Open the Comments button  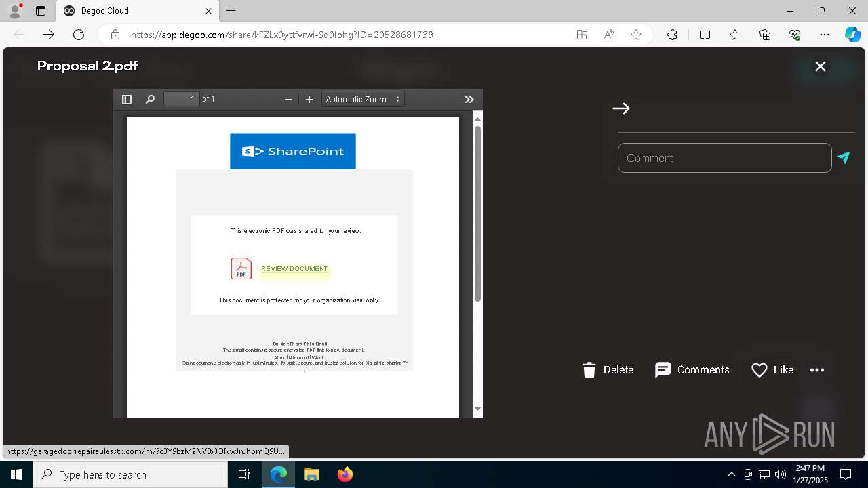pos(692,370)
